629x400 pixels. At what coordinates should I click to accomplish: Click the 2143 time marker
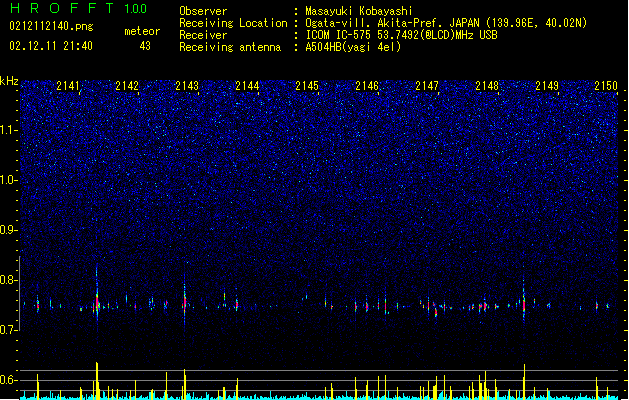click(x=187, y=86)
